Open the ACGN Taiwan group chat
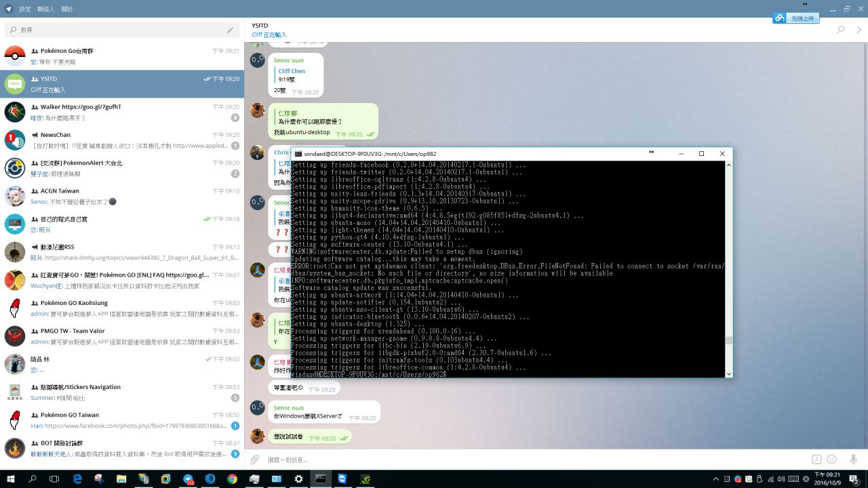Screen dimensions: 868x488 (x=122, y=196)
